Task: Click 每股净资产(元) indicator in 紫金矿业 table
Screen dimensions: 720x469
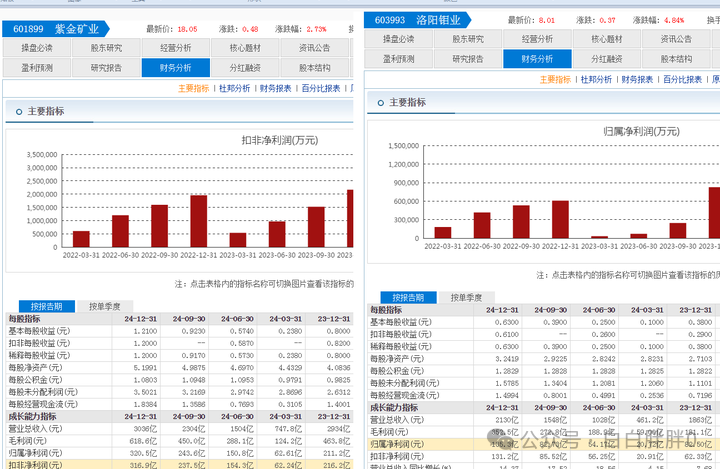Action: tap(35, 367)
